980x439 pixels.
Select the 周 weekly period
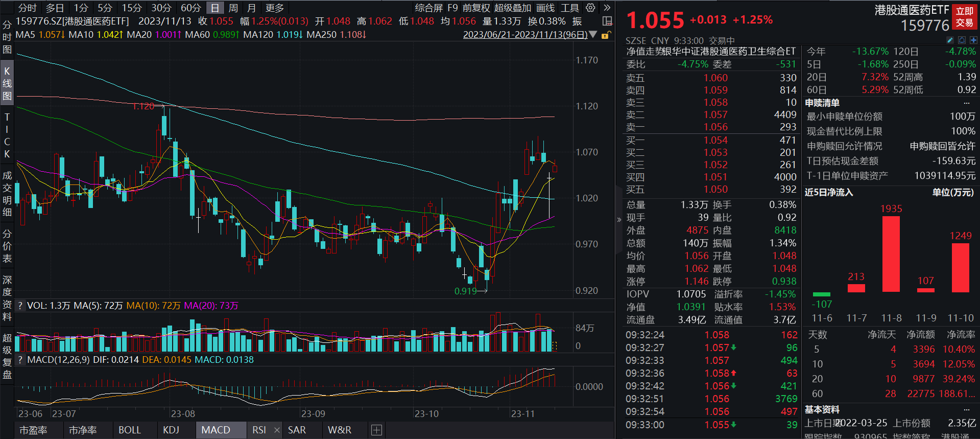(x=233, y=8)
